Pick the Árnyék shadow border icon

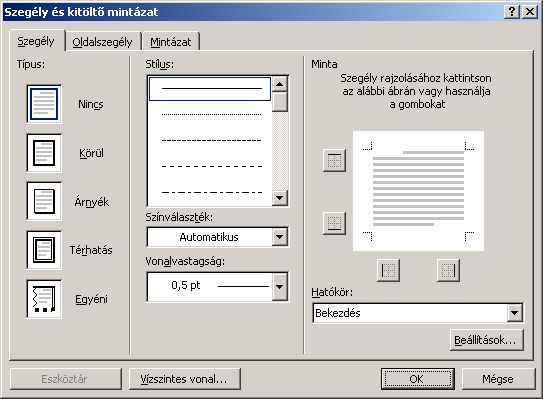point(44,201)
